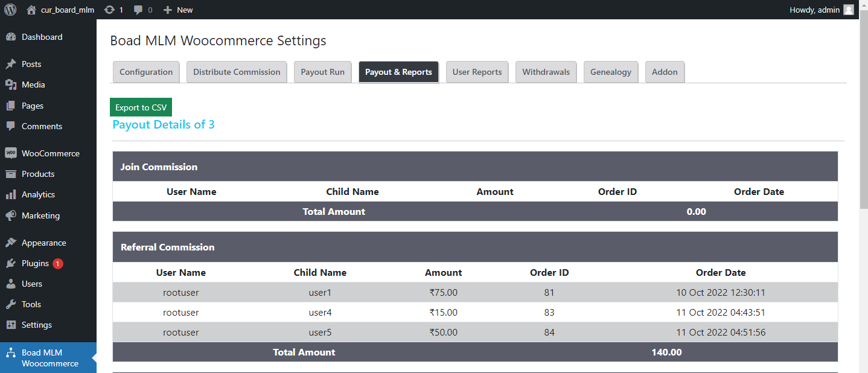868x373 pixels.
Task: Click the Appearance brush icon
Action: [13, 242]
